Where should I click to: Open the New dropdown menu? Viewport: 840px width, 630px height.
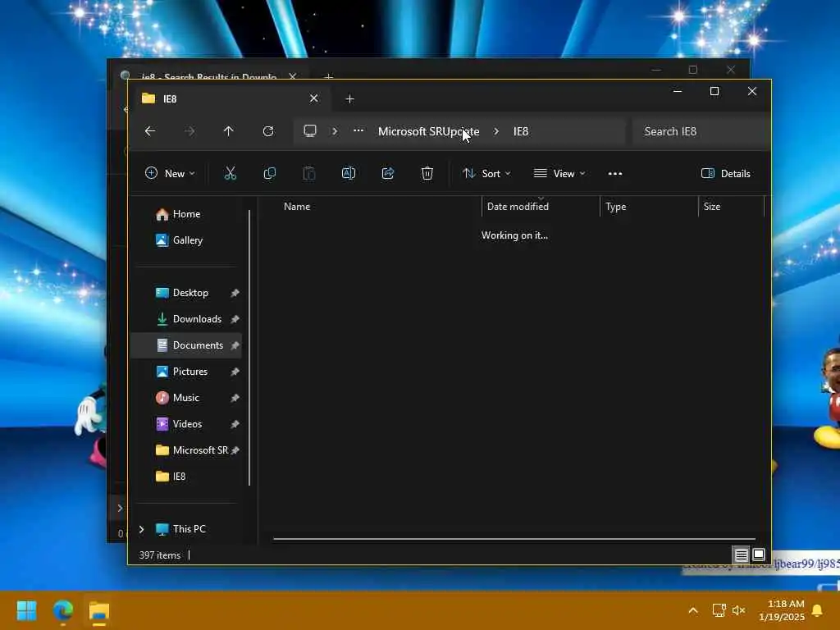170,174
